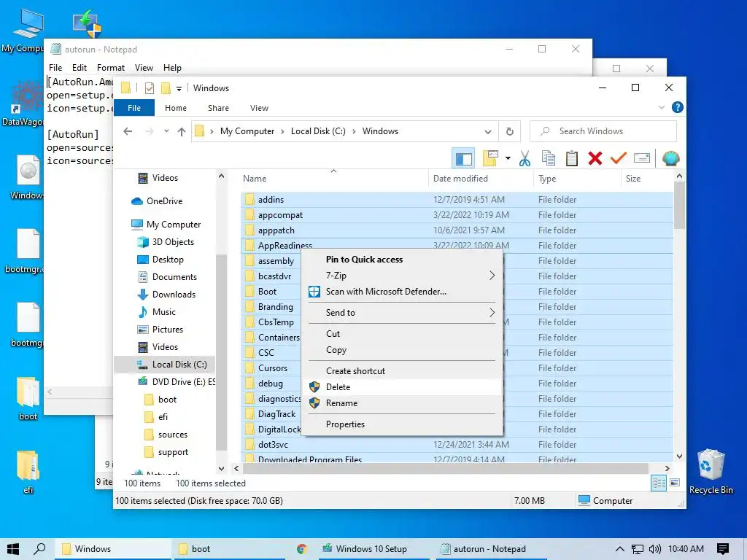Image resolution: width=747 pixels, height=560 pixels.
Task: Open the Customize Quick Access Toolbar dropdown
Action: 179,88
